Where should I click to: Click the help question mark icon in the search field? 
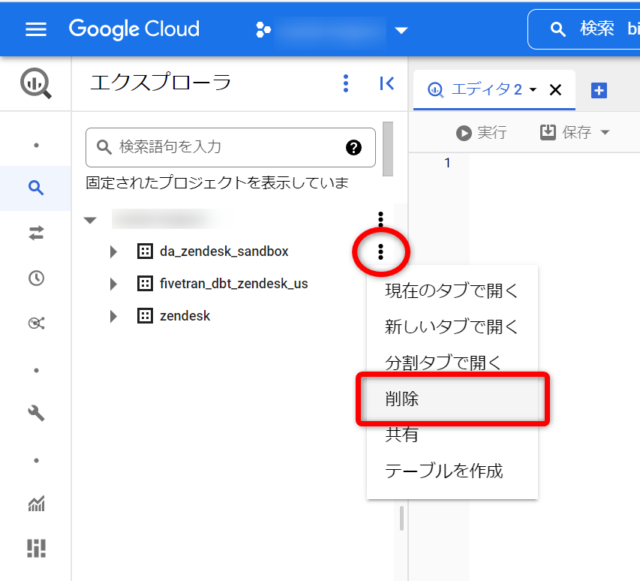tap(353, 147)
